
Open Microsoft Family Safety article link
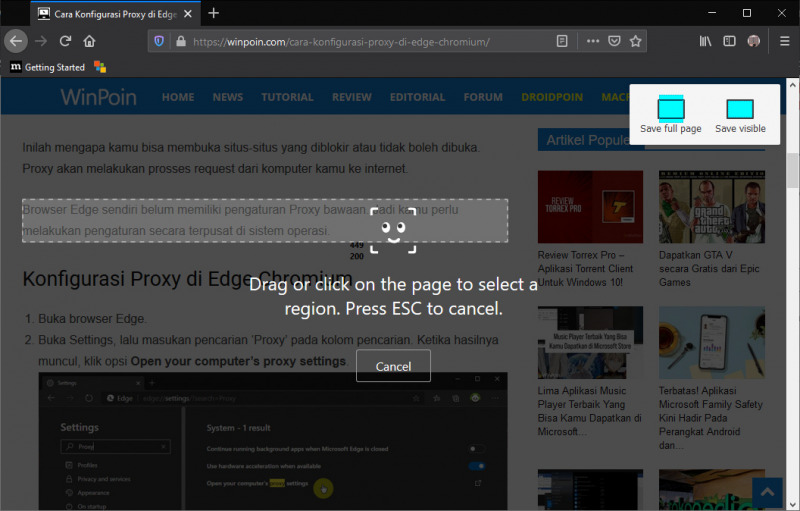click(x=711, y=418)
